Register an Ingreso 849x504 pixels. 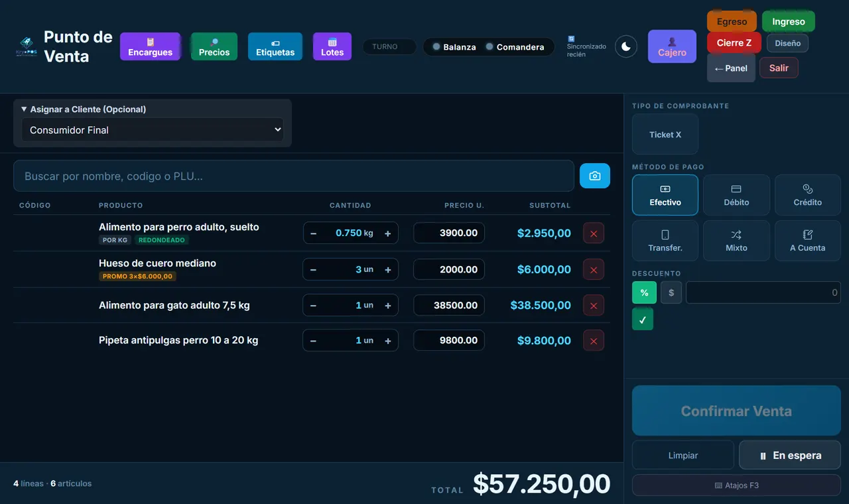tap(789, 22)
